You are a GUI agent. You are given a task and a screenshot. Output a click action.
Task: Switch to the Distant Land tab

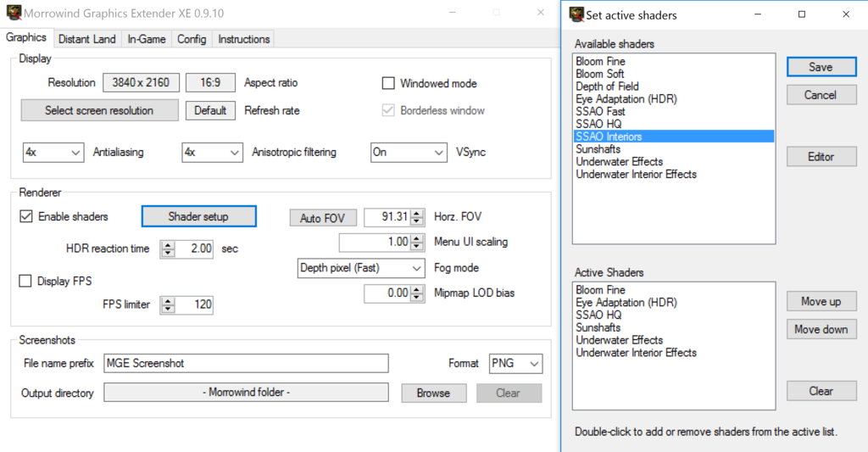[x=86, y=39]
